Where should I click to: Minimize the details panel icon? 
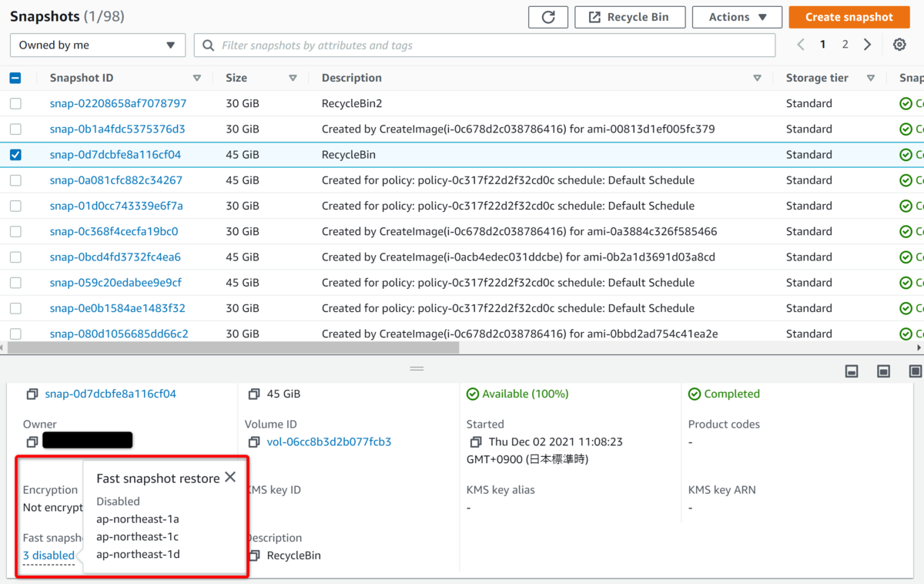coord(852,371)
